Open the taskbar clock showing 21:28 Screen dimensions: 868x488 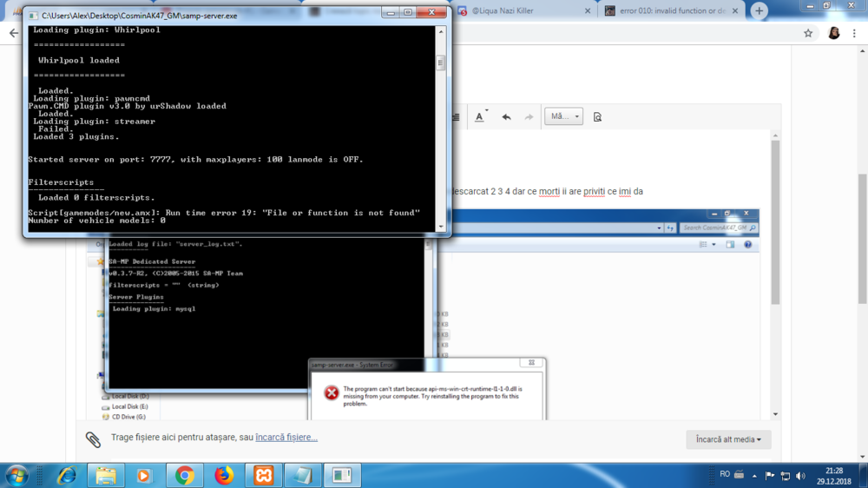(833, 476)
